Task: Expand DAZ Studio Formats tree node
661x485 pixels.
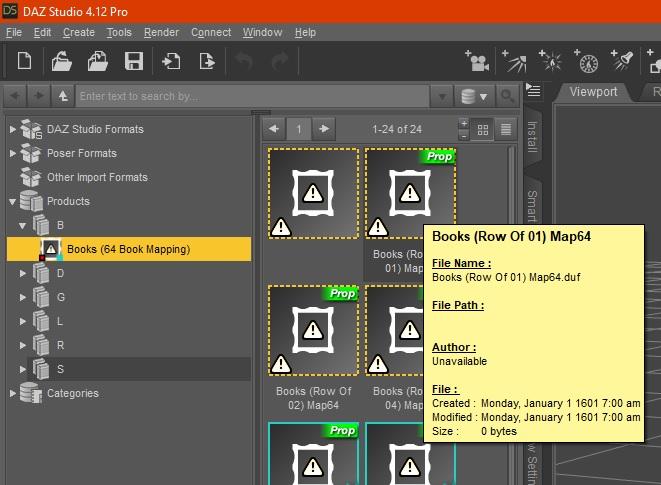Action: (x=13, y=129)
